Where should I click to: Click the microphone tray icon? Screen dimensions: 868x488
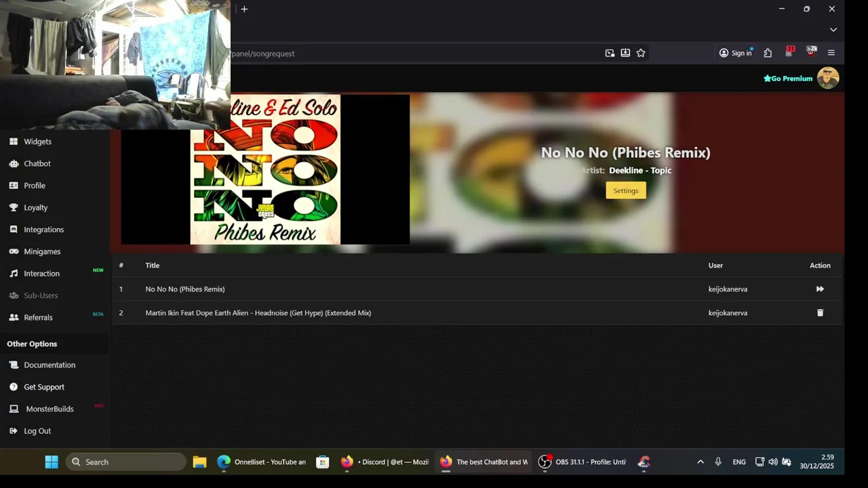[718, 462]
